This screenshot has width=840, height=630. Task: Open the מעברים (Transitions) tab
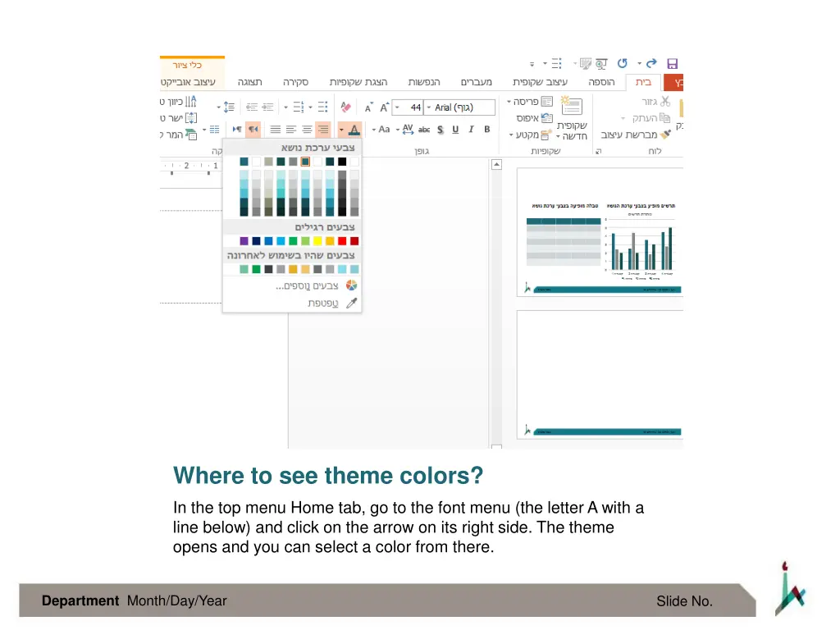476,83
